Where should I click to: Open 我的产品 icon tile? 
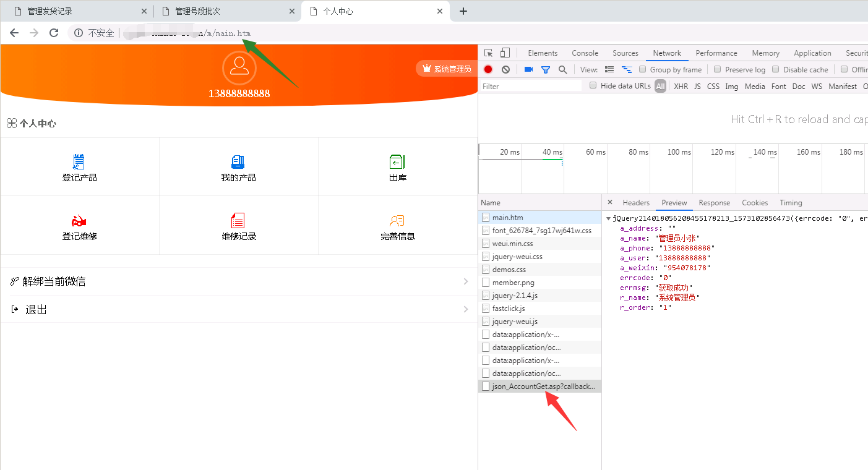(239, 167)
